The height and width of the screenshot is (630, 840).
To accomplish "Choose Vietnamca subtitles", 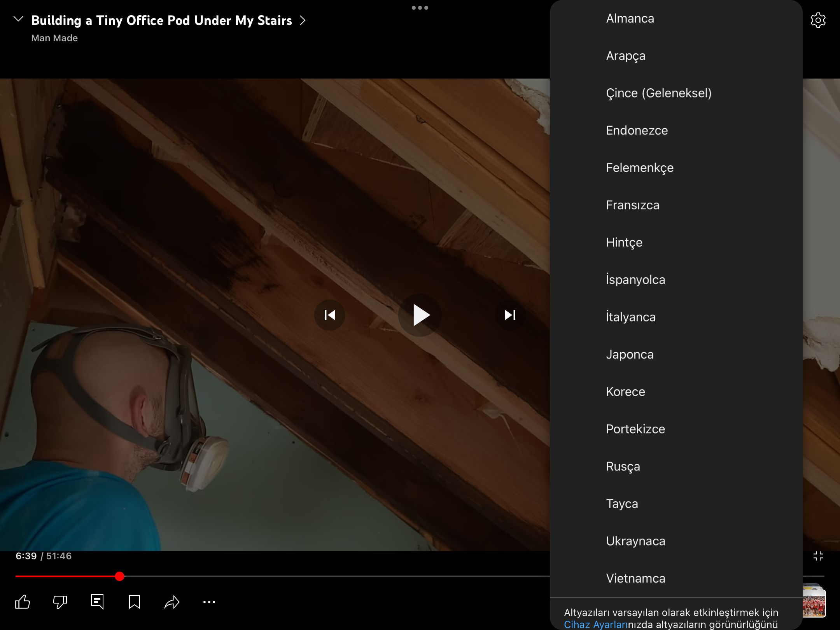I will (676, 578).
